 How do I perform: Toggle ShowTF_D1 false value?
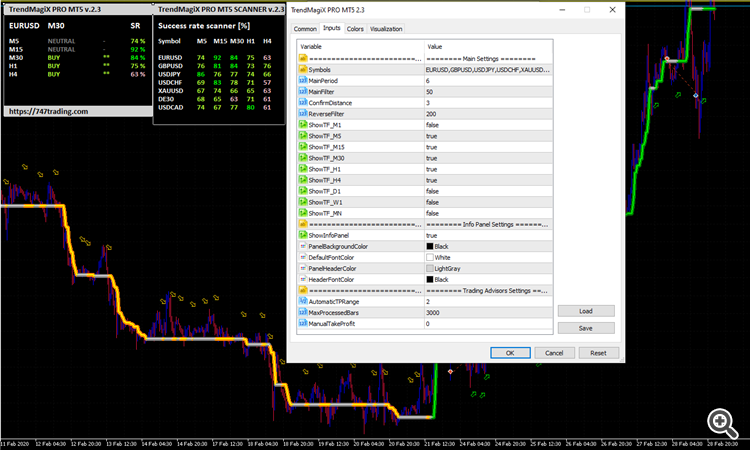[x=488, y=191]
